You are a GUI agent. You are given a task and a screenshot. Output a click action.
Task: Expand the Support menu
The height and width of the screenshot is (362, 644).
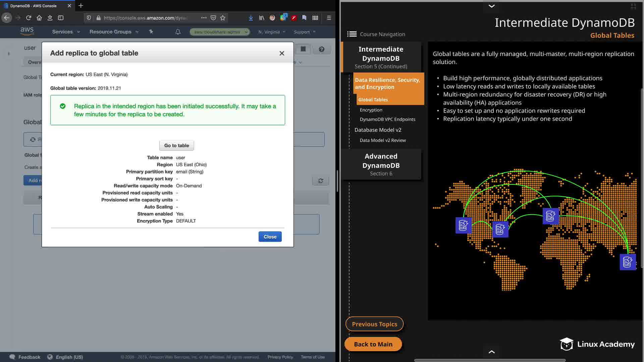click(304, 32)
